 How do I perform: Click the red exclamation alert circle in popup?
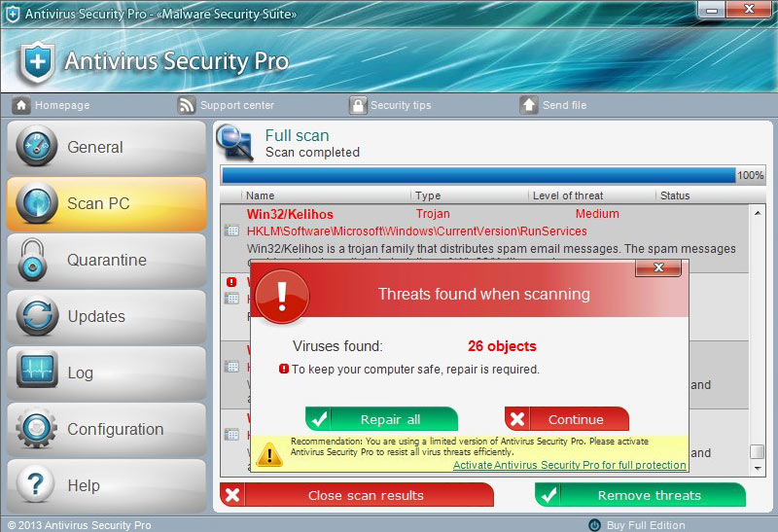tap(282, 297)
